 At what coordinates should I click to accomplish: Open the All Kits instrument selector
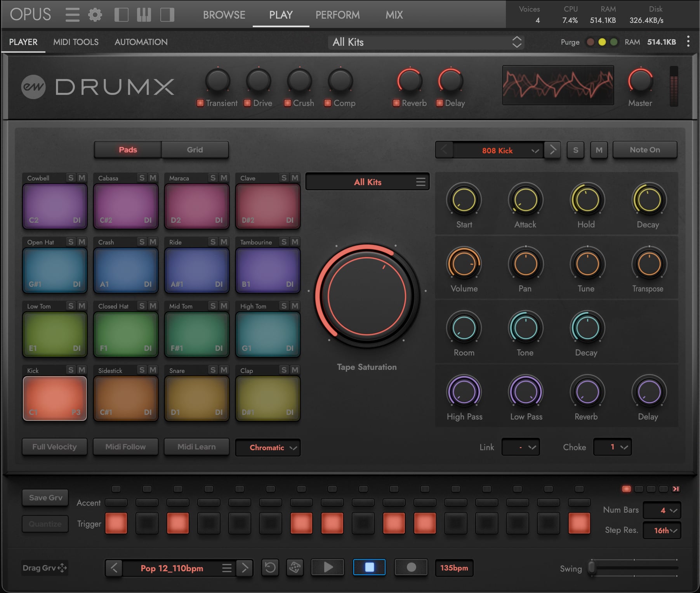pyautogui.click(x=426, y=42)
